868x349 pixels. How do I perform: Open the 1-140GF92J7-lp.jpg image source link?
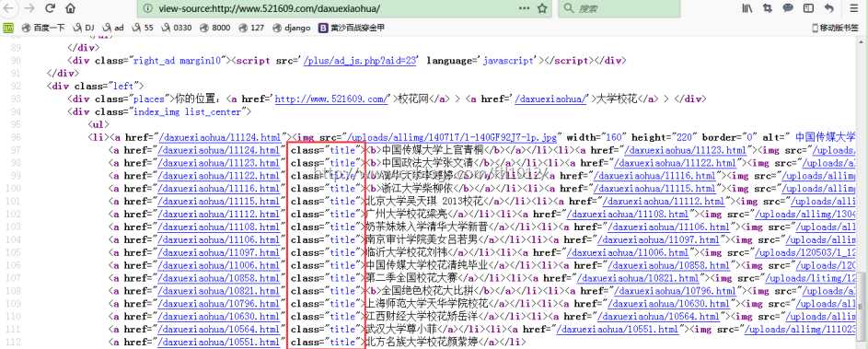coord(452,137)
